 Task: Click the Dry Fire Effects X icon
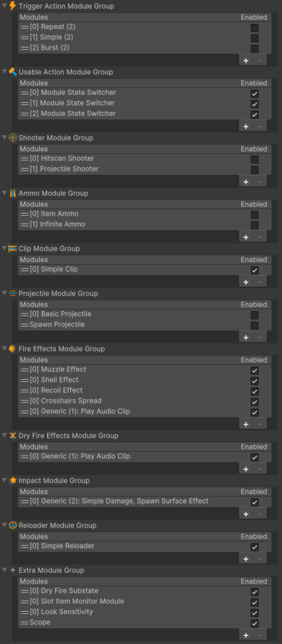pos(13,435)
